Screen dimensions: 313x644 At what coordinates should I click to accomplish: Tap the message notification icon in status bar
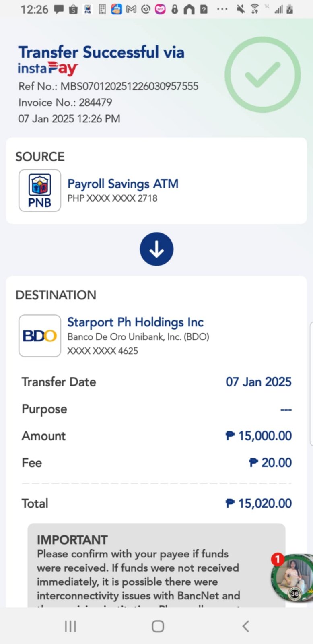pos(59,9)
